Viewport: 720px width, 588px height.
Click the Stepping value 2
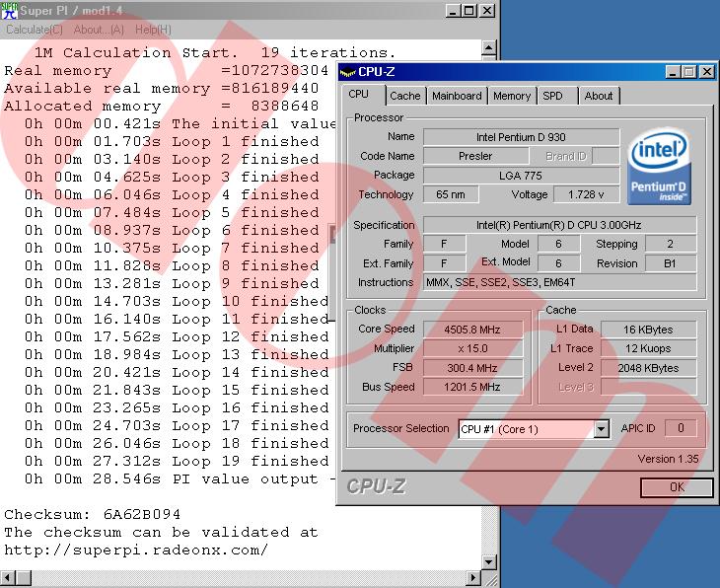coord(671,244)
